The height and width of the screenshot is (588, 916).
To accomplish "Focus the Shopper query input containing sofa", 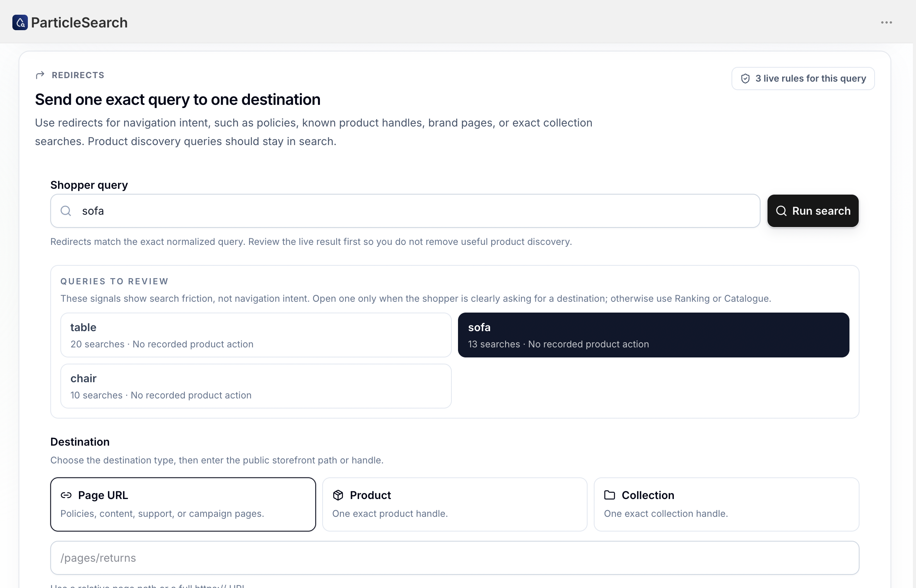I will (405, 211).
